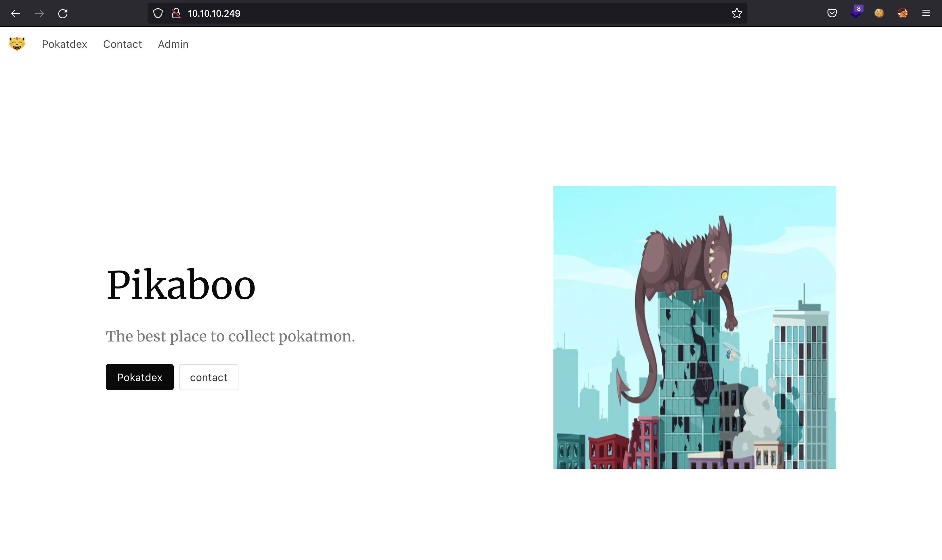Click the insecure connection padlock icon
Viewport: 942px width, 560px height.
176,14
